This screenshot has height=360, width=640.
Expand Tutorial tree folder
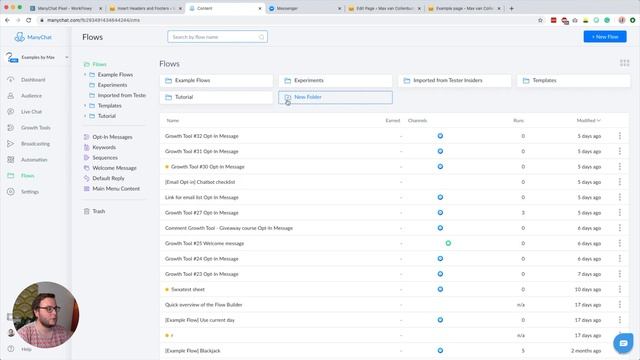point(85,116)
